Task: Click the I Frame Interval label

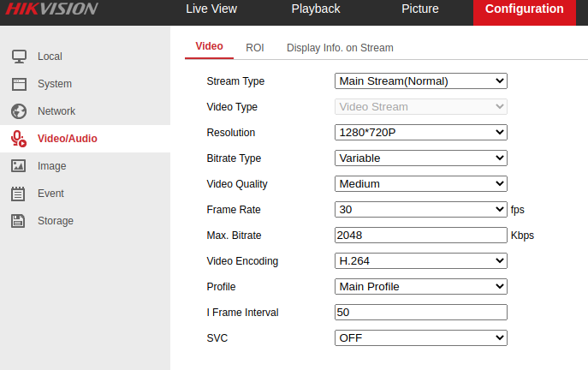Action: 242,313
